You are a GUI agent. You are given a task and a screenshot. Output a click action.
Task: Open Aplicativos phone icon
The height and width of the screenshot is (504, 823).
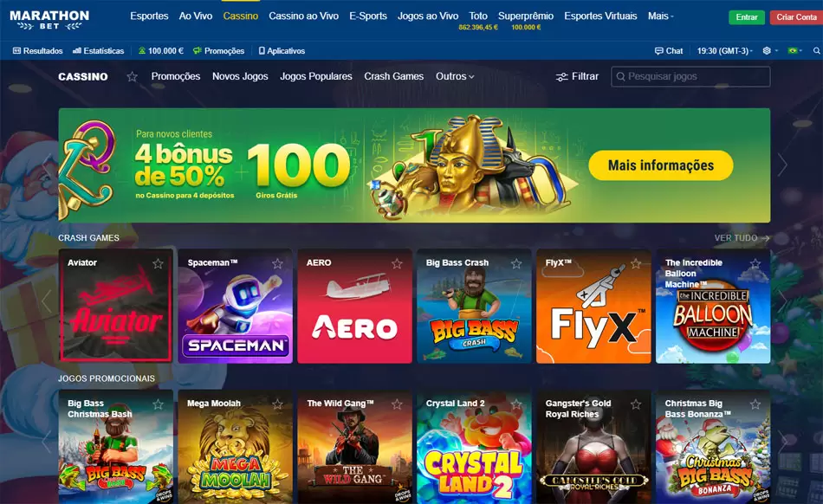[262, 51]
